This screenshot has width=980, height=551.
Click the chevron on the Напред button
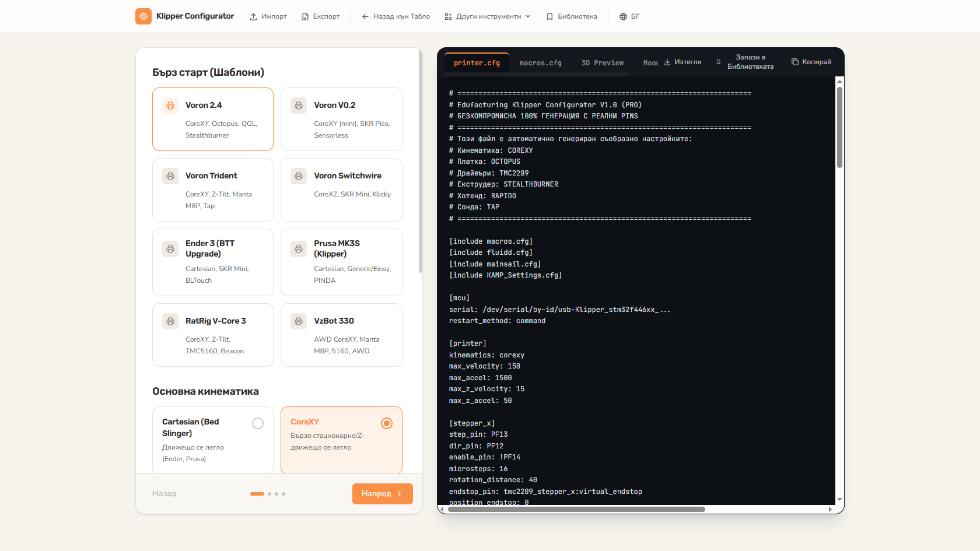(400, 494)
